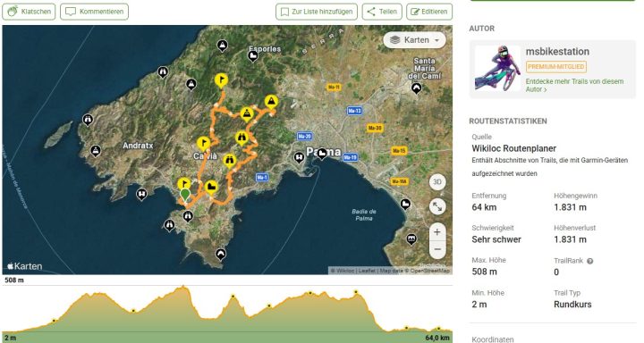Click the Ma-13 road label on map

click(354, 111)
